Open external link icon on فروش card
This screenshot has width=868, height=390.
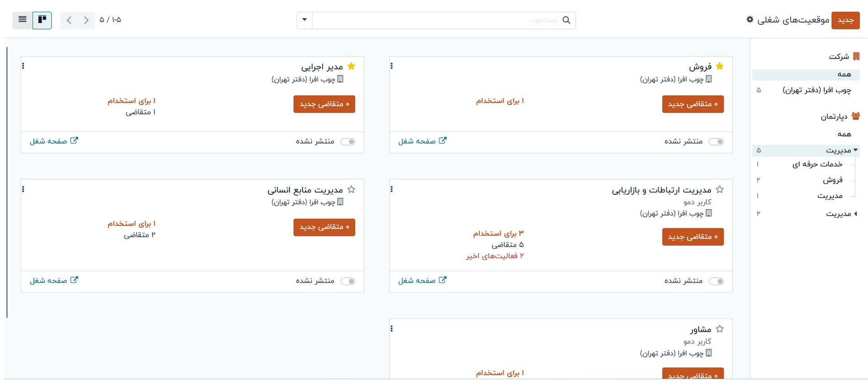(443, 141)
